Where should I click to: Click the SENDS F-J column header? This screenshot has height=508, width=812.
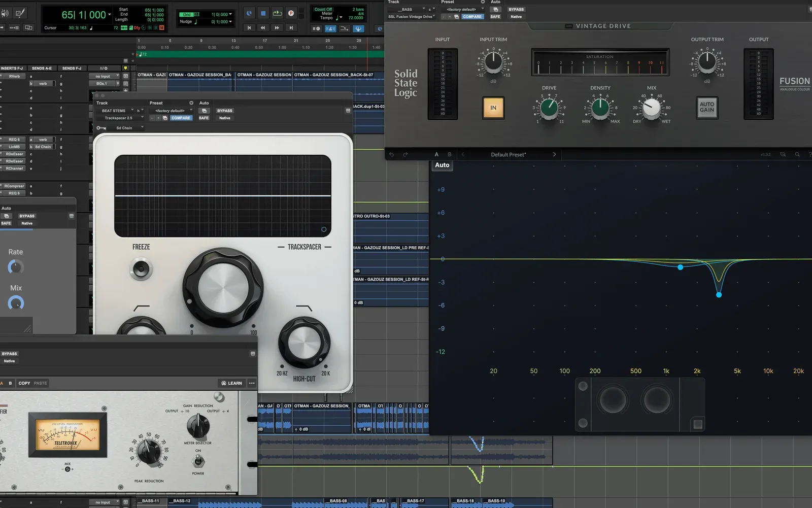[x=72, y=68]
